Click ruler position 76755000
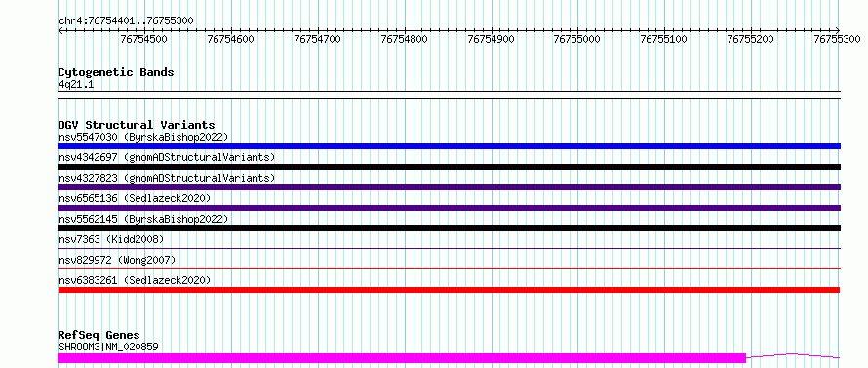This screenshot has height=368, width=868. pos(577,39)
